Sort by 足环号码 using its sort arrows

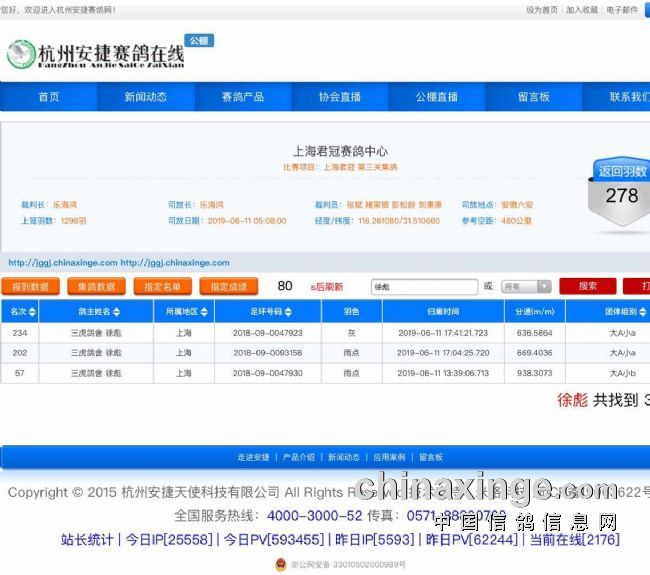[x=288, y=312]
